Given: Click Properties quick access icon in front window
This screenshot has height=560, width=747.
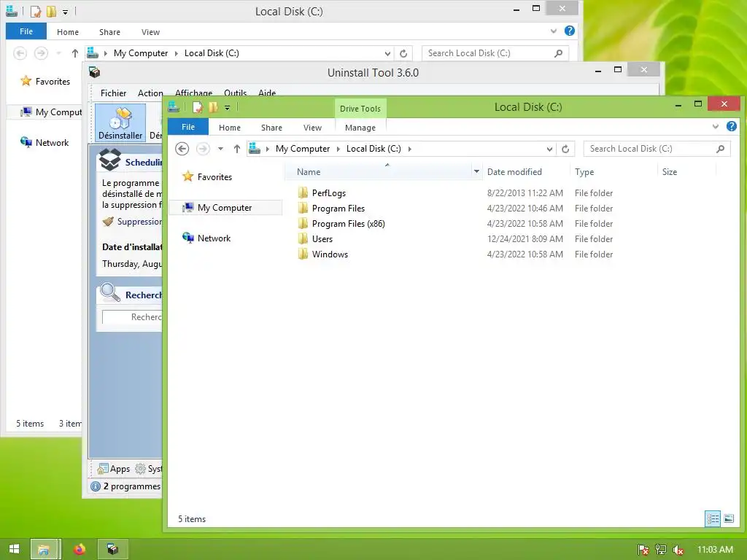Looking at the screenshot, I should (197, 107).
